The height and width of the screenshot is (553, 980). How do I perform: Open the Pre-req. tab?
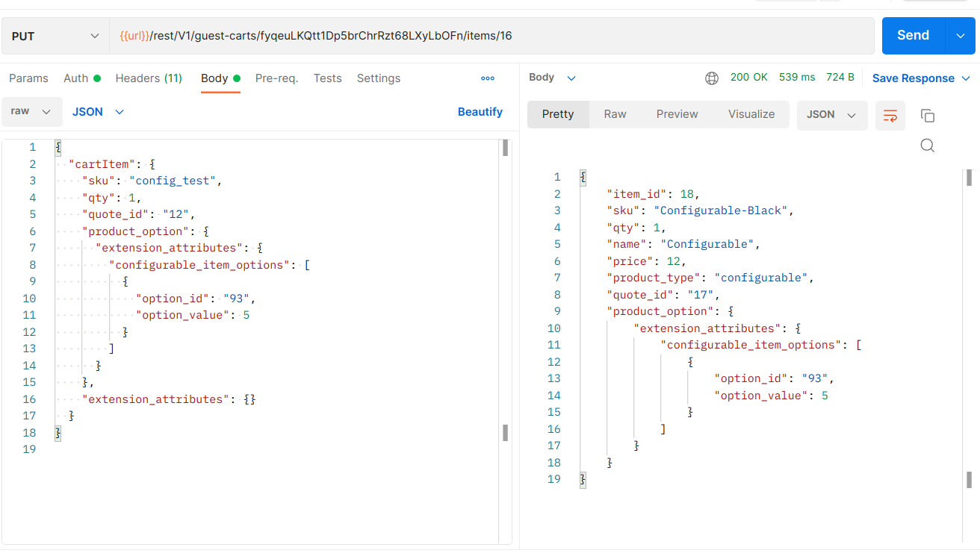pyautogui.click(x=277, y=78)
